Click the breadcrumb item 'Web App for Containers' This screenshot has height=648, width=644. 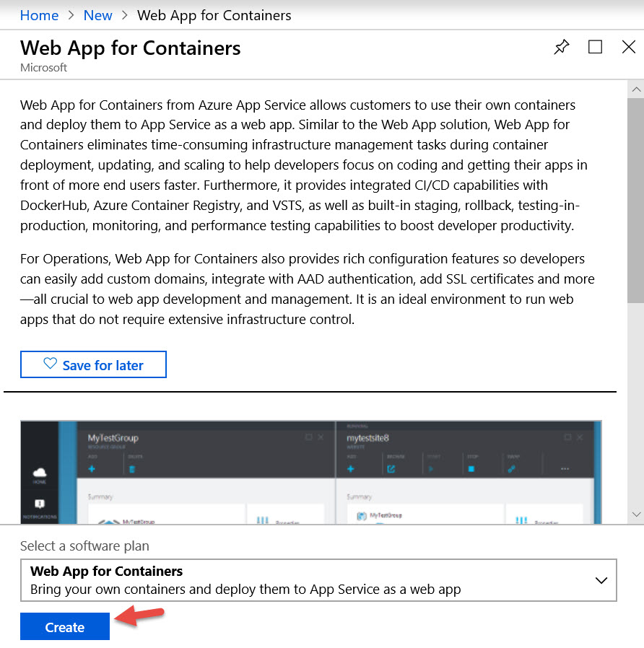[x=214, y=15]
